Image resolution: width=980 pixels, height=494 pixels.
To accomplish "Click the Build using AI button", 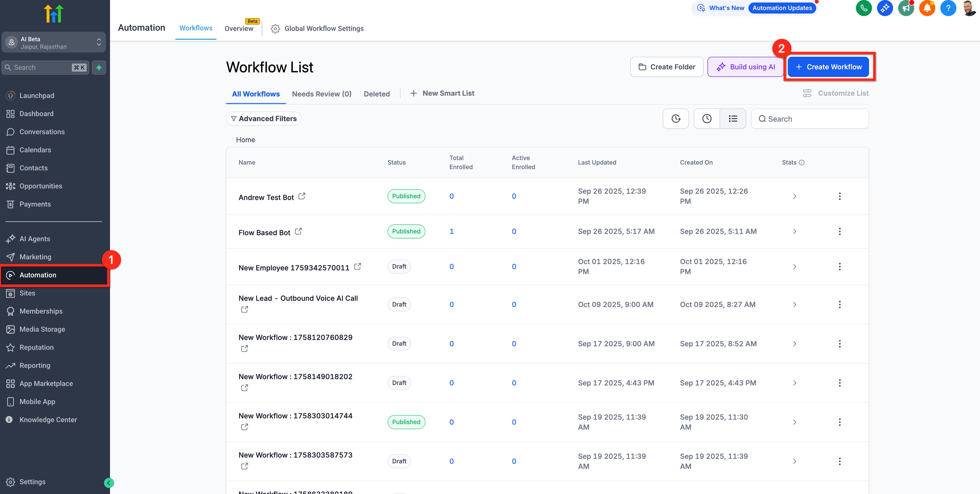I will [745, 67].
